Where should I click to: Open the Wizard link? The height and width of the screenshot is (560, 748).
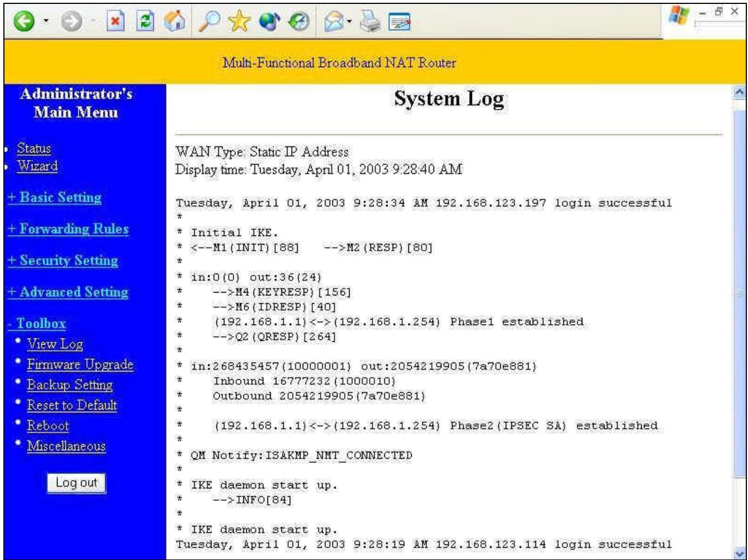[x=37, y=166]
